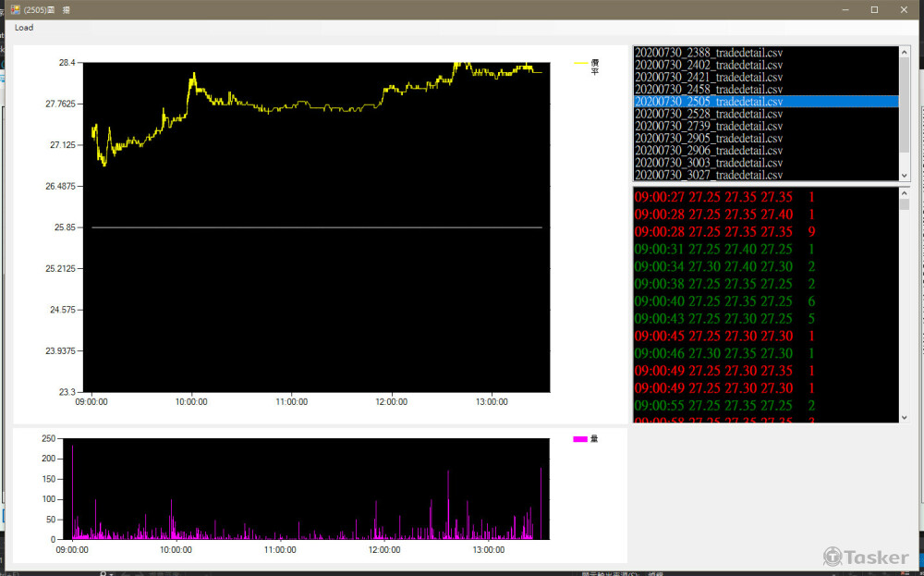Select the red 09:00:28 trade with volume 9
Image resolution: width=924 pixels, height=576 pixels.
[725, 231]
